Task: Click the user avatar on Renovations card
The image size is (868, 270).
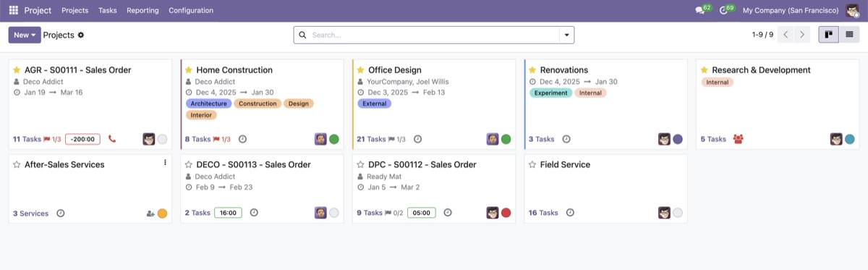Action: [664, 139]
